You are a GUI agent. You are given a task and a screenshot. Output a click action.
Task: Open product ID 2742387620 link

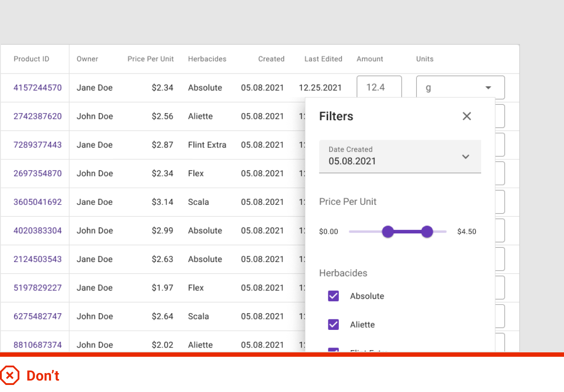[x=37, y=116]
